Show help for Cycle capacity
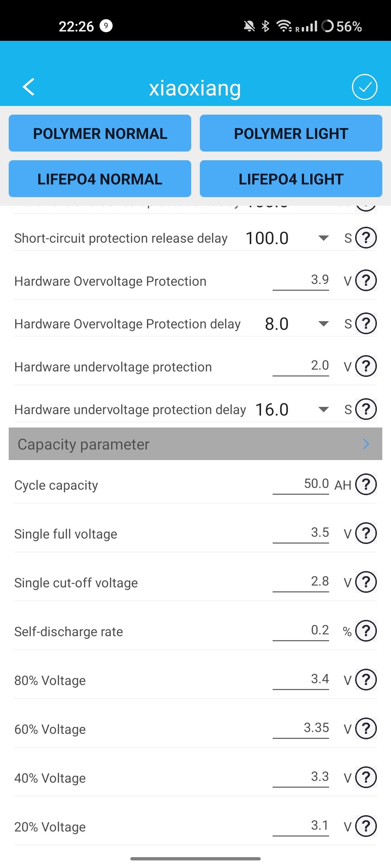Viewport: 391px width, 868px height. point(366,484)
